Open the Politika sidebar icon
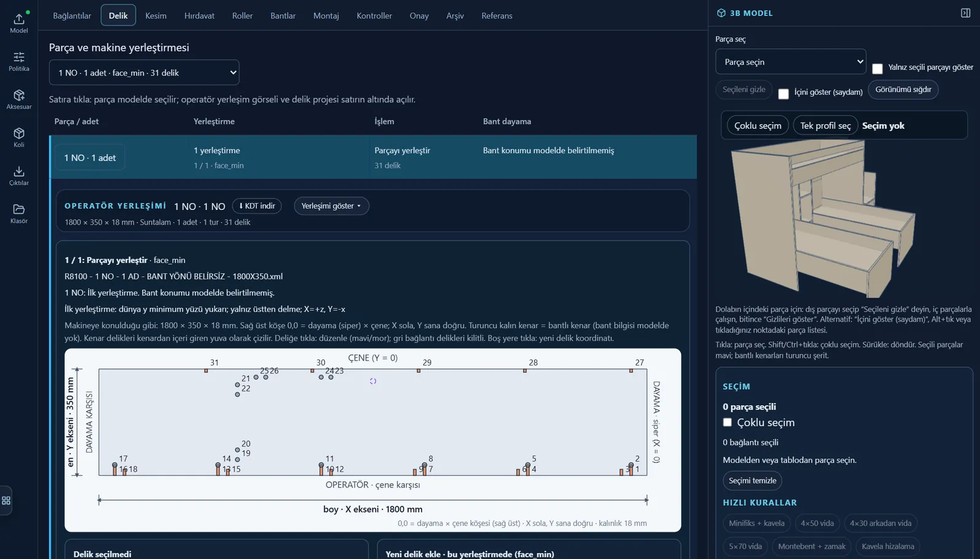The image size is (980, 559). point(19,61)
